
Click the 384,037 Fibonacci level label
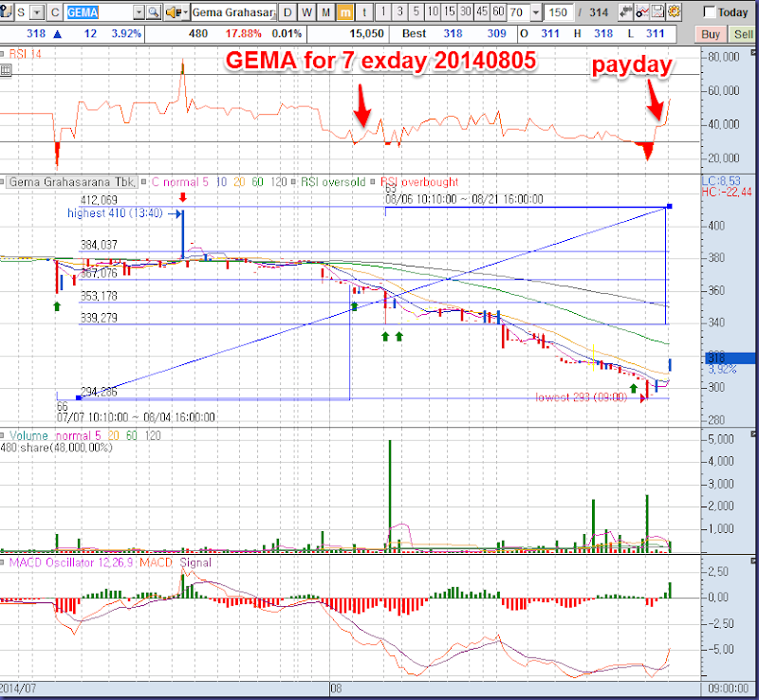(x=99, y=245)
